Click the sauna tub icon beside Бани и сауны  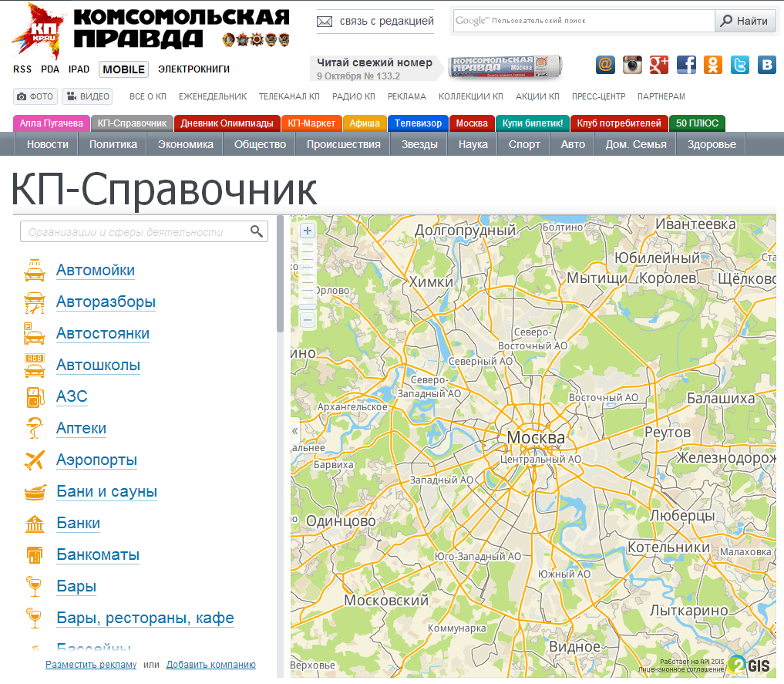pos(35,491)
